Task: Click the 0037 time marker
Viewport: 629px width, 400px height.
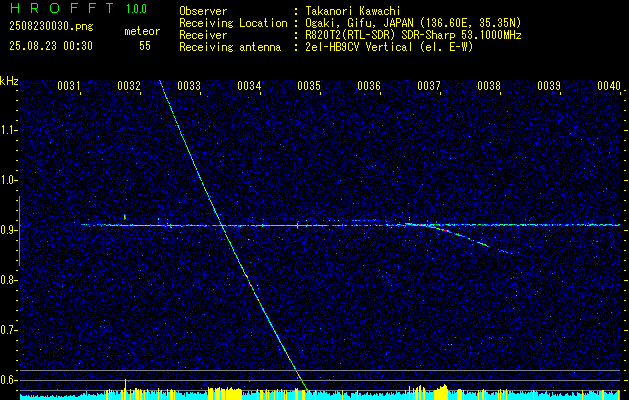Action: 429,86
